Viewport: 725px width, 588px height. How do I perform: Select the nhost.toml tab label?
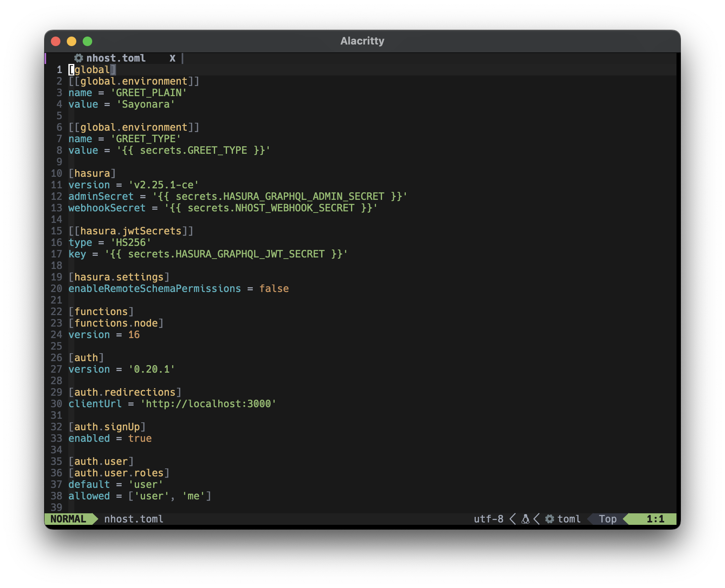tap(116, 58)
